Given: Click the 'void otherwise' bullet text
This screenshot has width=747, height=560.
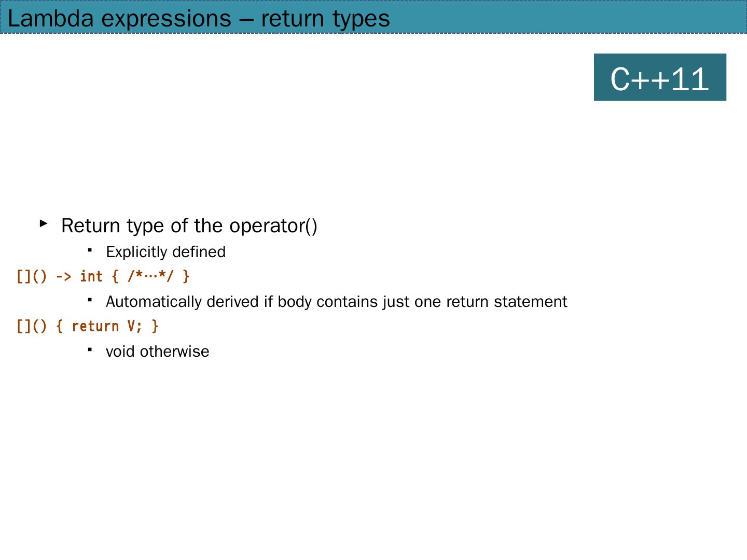Looking at the screenshot, I should [157, 352].
